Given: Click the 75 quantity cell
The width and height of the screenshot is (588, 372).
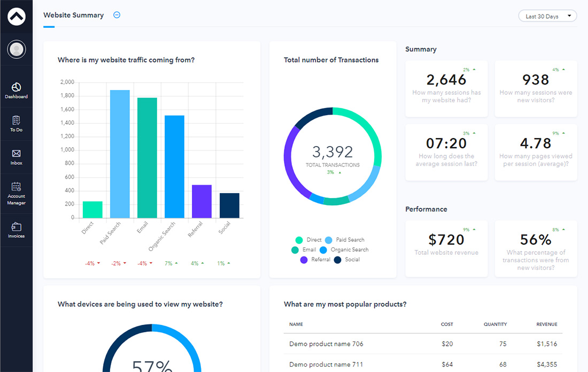Looking at the screenshot, I should coord(503,344).
